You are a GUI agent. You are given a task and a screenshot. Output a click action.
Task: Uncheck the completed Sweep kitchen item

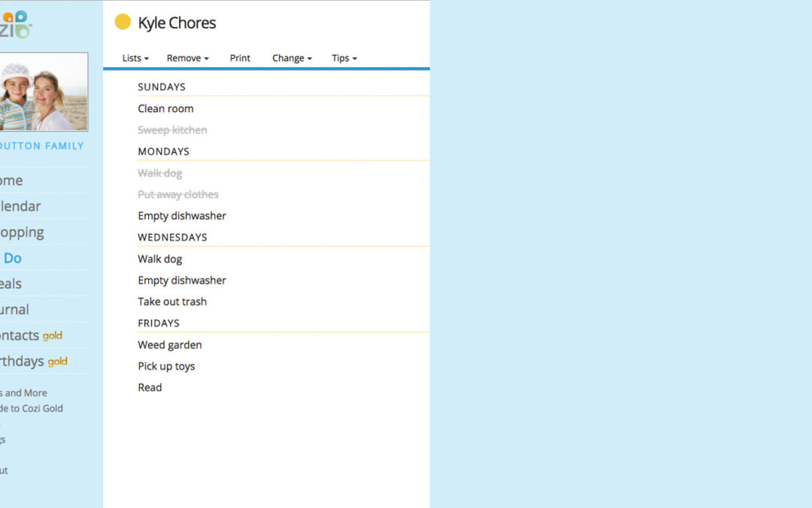click(172, 130)
